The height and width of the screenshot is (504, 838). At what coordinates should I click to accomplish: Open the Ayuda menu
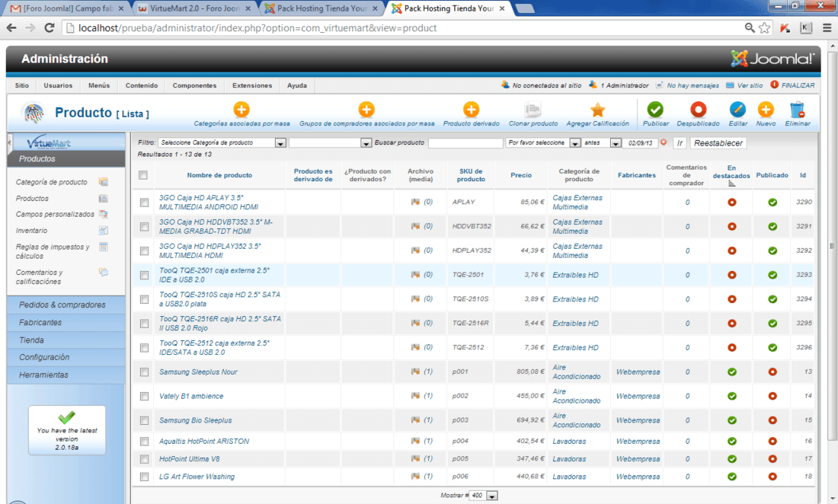coord(297,85)
